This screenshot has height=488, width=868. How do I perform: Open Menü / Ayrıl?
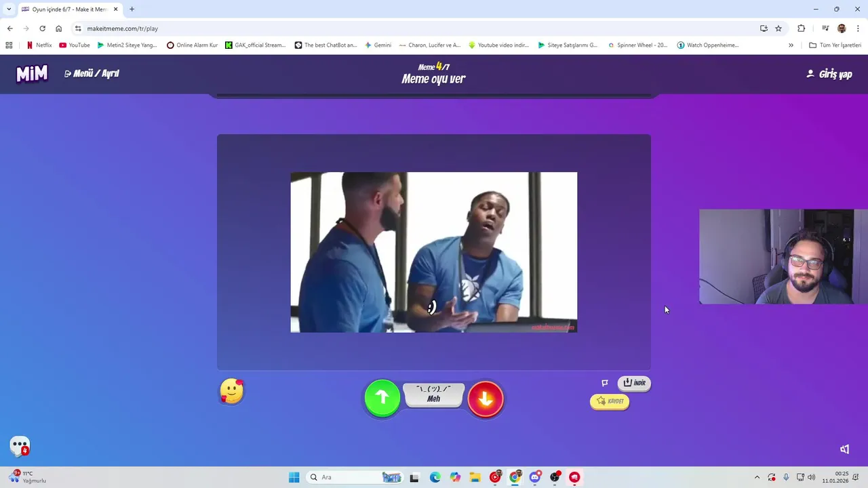pos(92,73)
